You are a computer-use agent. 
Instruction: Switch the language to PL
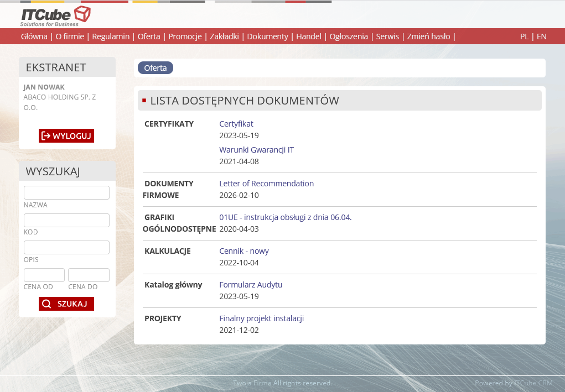524,36
